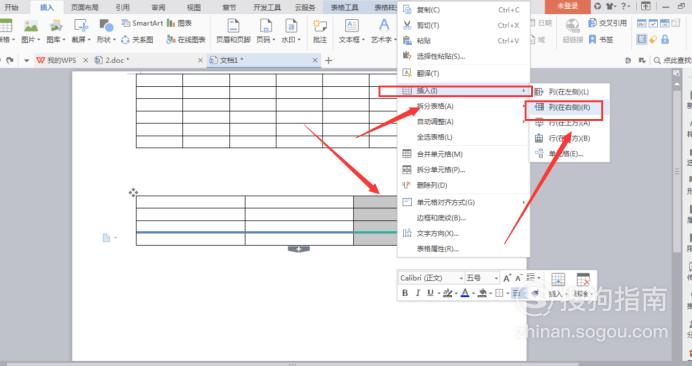
Task: Open the 形状 shapes icon
Action: tap(106, 26)
